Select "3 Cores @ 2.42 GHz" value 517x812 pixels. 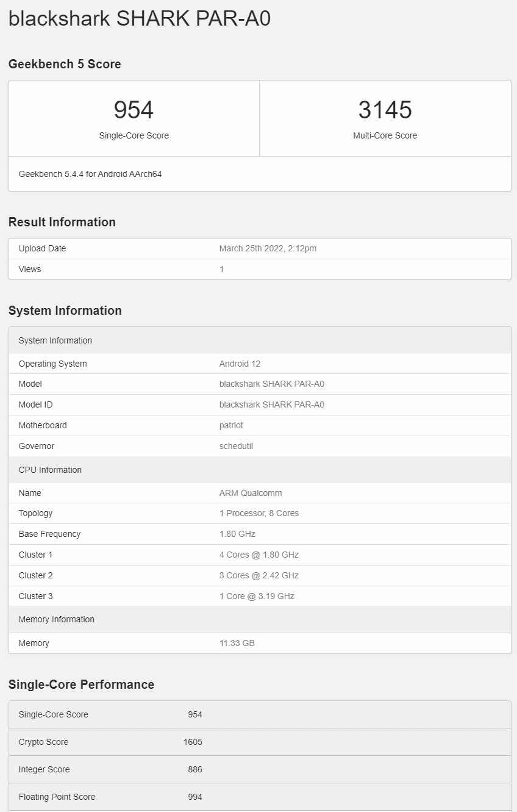click(259, 575)
